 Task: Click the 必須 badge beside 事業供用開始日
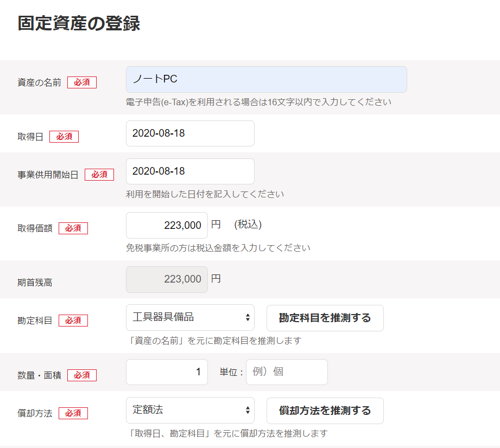tap(99, 175)
